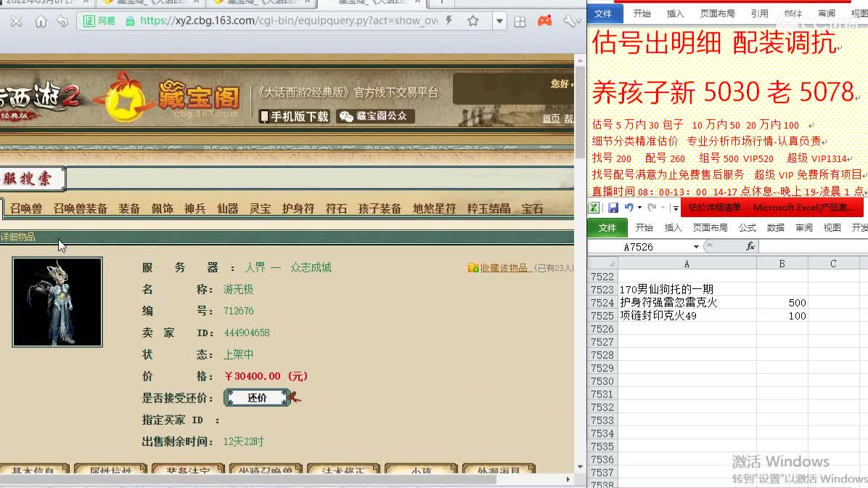
Task: Select the 护身符 category tab
Action: [x=298, y=209]
